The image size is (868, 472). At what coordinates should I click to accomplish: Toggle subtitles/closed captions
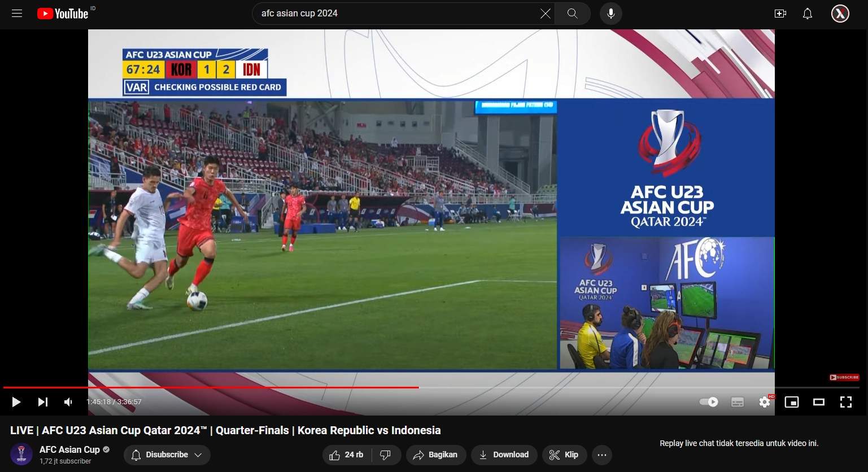tap(737, 402)
